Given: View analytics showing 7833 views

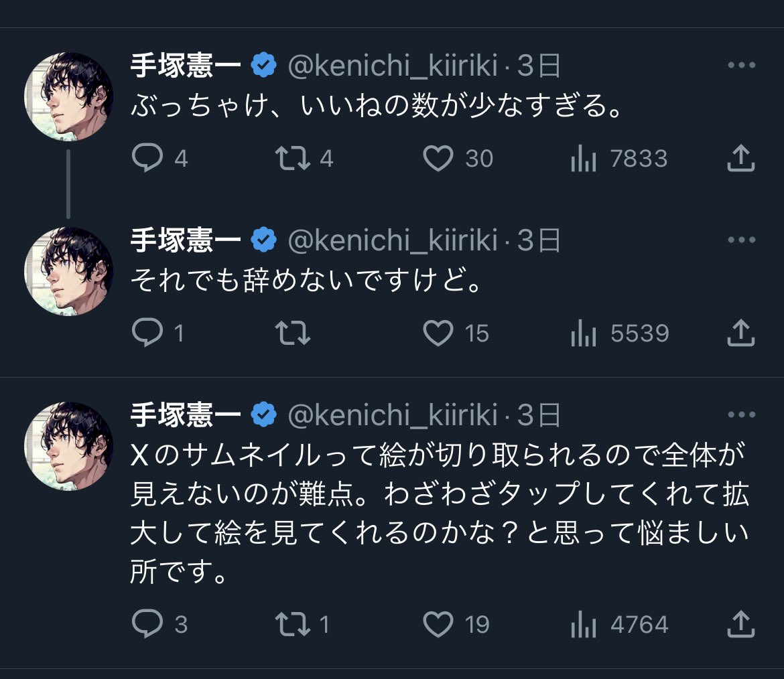Looking at the screenshot, I should 583,159.
